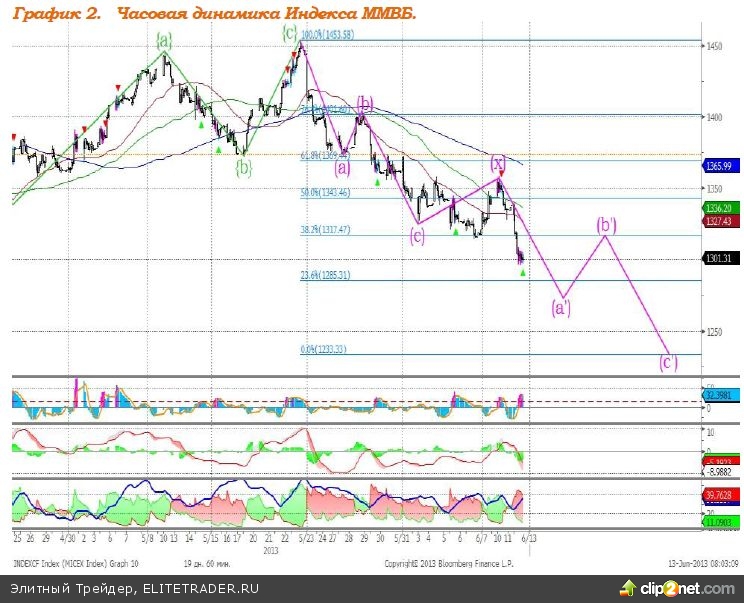Image resolution: width=744 pixels, height=603 pixels.
Task: Select the 23.6% (1285.31) Fibonacci level label
Action: (x=326, y=276)
